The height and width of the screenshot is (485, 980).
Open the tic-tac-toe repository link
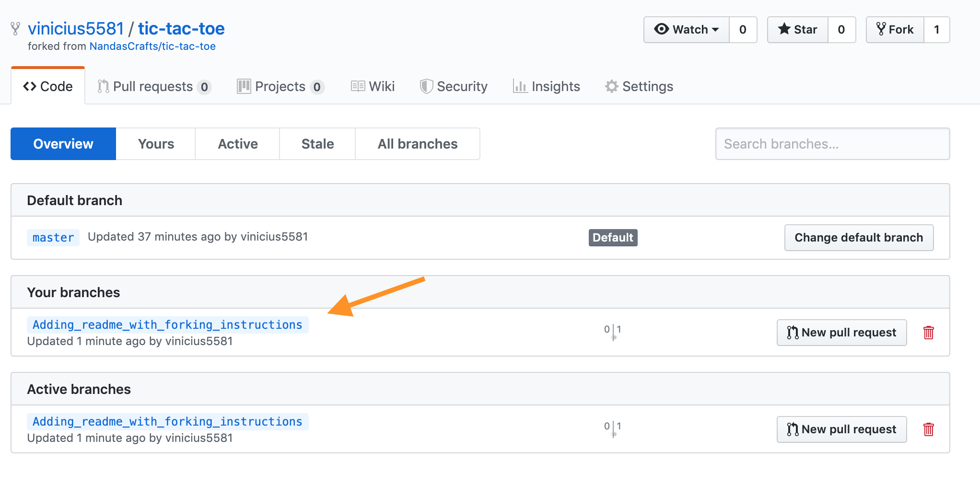181,29
